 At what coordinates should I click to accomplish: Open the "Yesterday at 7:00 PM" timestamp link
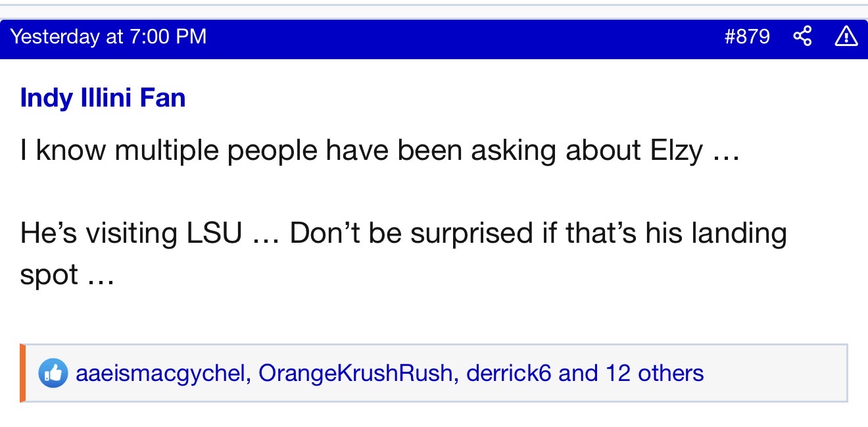(108, 36)
